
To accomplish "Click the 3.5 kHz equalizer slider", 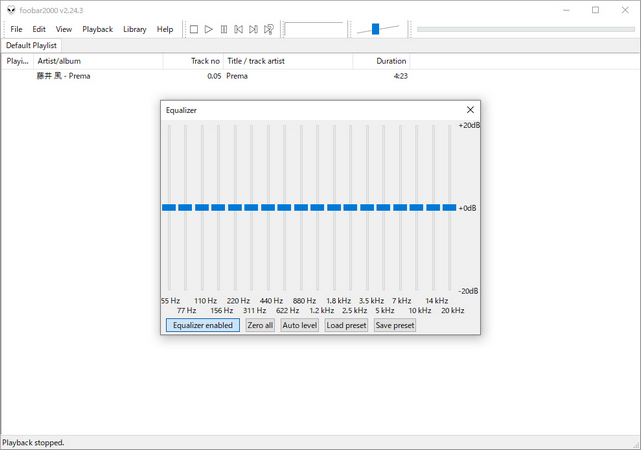I will 367,208.
